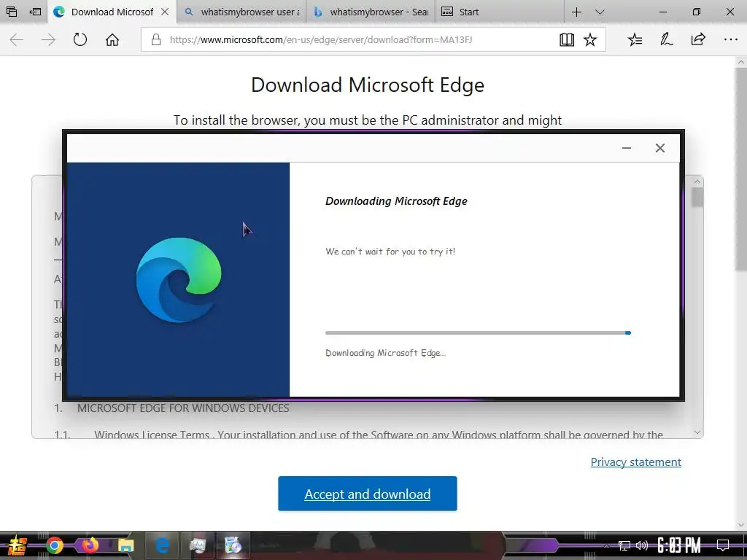The width and height of the screenshot is (747, 560).
Task: Open File Explorer from taskbar
Action: click(125, 545)
